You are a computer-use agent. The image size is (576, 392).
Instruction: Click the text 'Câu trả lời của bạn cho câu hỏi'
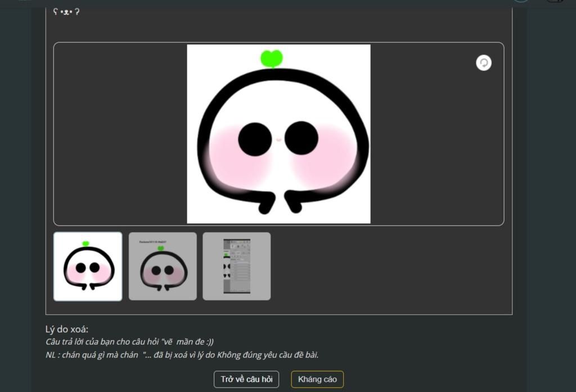tap(102, 342)
